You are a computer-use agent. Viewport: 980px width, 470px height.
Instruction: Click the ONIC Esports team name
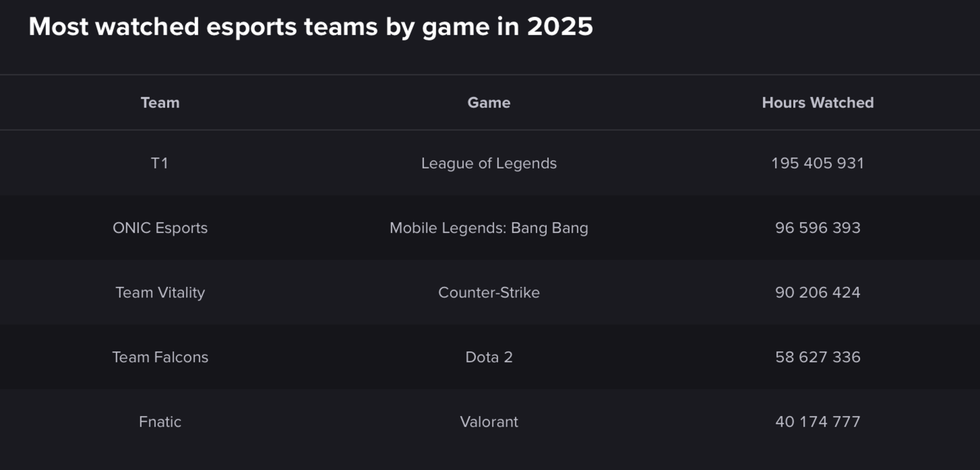click(x=160, y=228)
